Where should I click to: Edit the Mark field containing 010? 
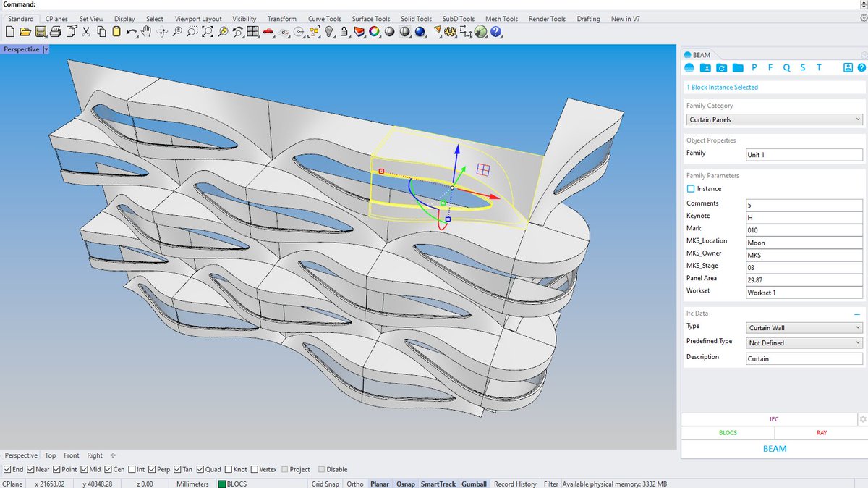click(804, 230)
